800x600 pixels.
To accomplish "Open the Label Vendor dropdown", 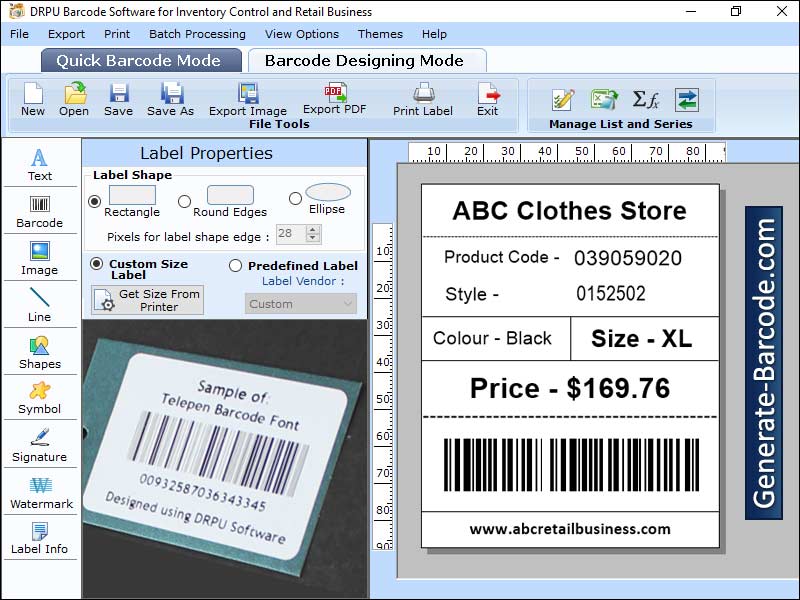I will tap(300, 304).
